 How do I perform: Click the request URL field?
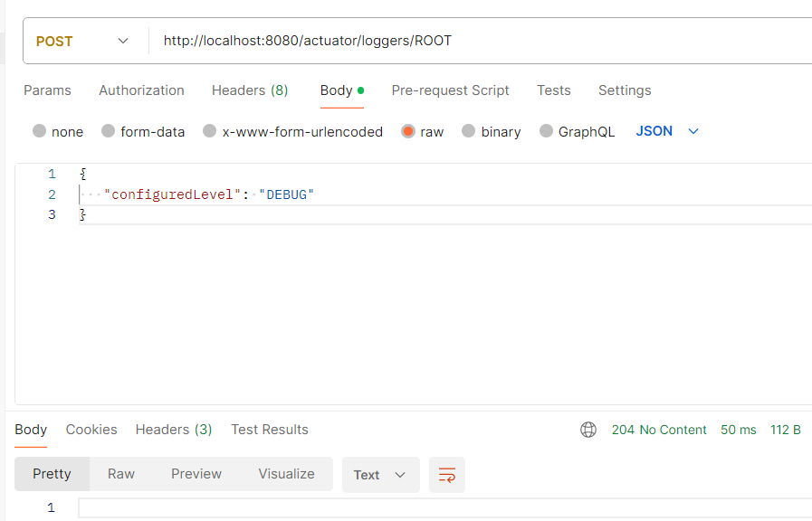[481, 41]
